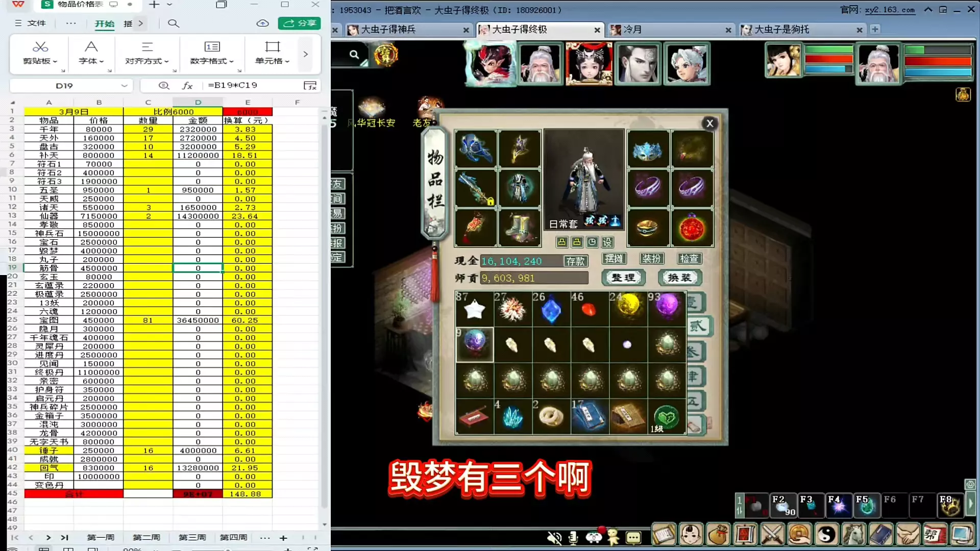Click the F4 skill hotkey slot
980x551 pixels.
point(838,505)
